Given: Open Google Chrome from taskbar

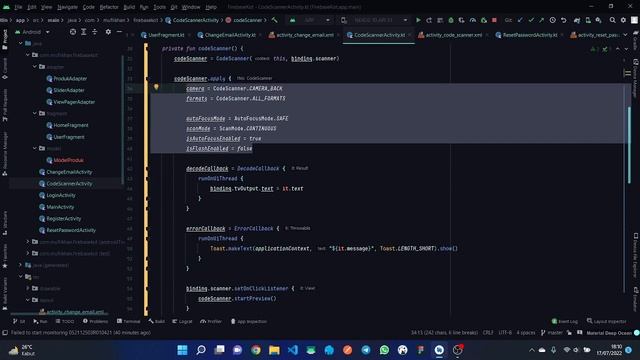Looking at the screenshot, I should tap(256, 350).
